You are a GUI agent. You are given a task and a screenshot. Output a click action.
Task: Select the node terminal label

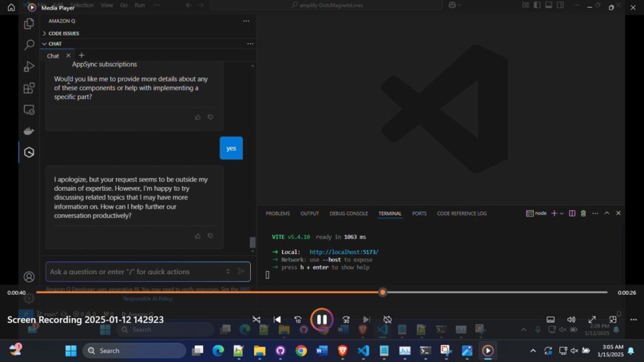(536, 213)
